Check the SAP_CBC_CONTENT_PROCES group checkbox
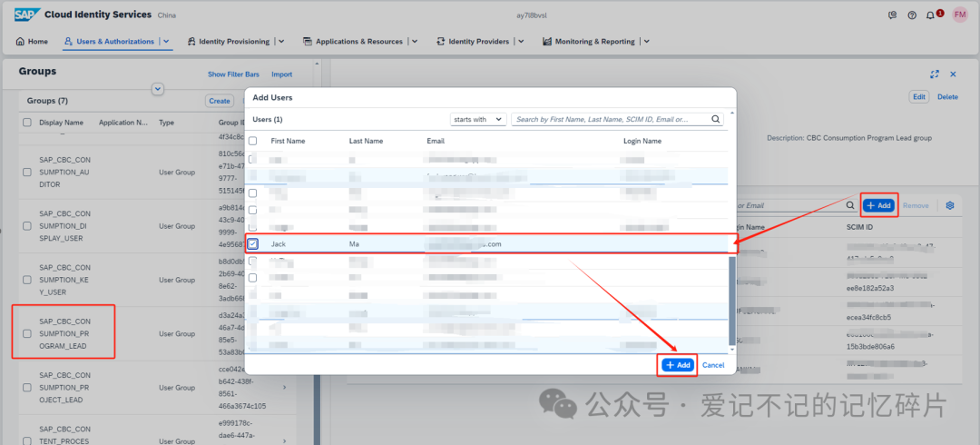The height and width of the screenshot is (445, 980). [27, 440]
